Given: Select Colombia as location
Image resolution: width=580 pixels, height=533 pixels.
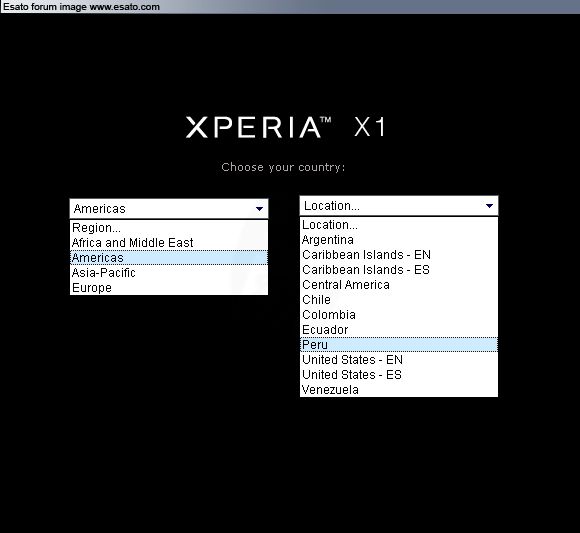Looking at the screenshot, I should (x=399, y=315).
